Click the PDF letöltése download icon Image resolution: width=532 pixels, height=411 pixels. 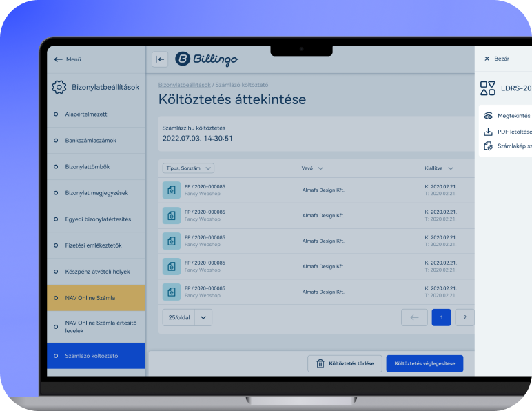[488, 131]
